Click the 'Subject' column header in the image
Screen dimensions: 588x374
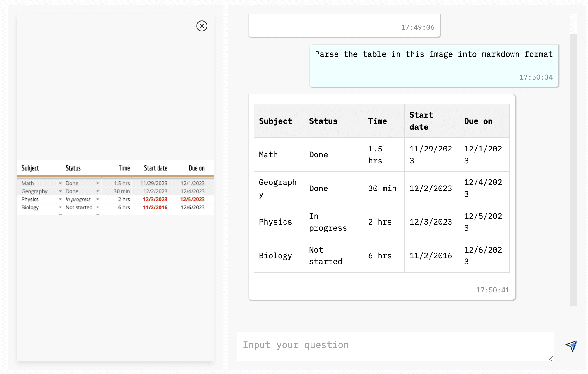(x=30, y=168)
